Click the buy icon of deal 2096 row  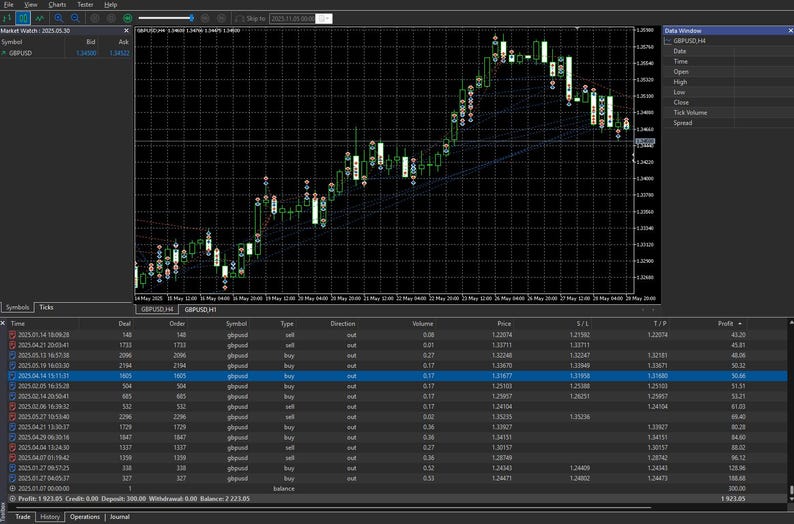pyautogui.click(x=13, y=355)
